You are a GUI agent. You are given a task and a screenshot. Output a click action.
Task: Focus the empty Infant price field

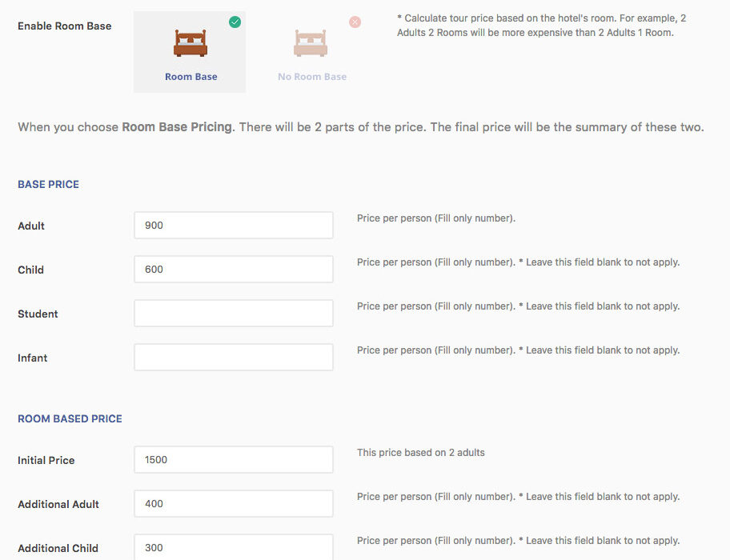[x=233, y=358]
